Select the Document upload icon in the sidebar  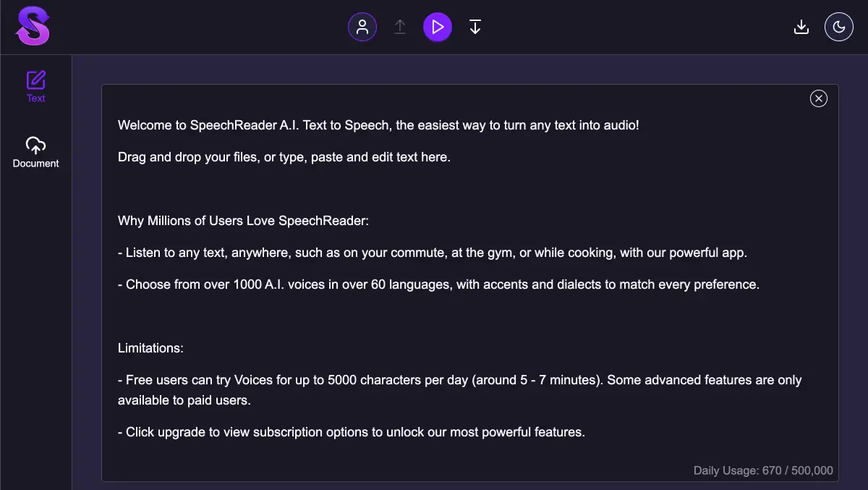(x=35, y=145)
